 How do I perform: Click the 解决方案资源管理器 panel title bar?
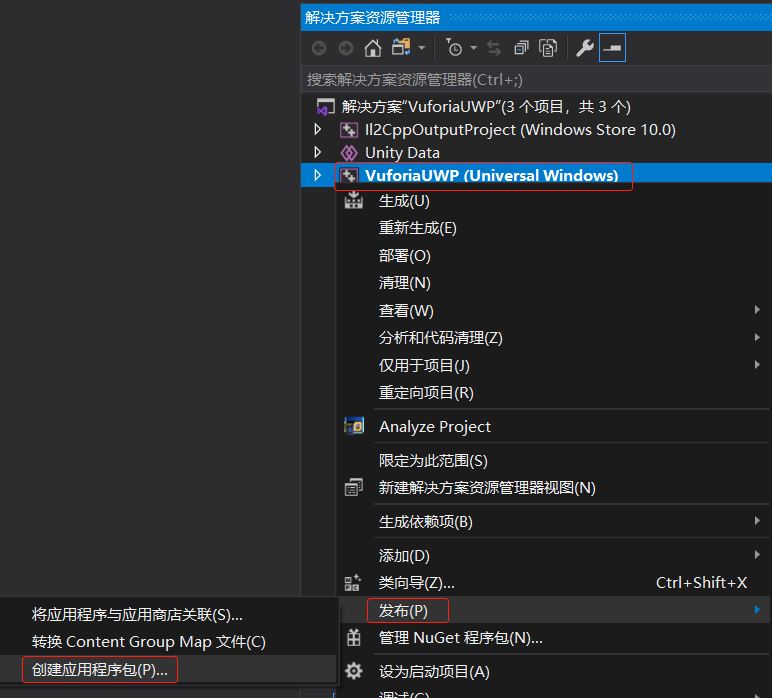click(536, 18)
